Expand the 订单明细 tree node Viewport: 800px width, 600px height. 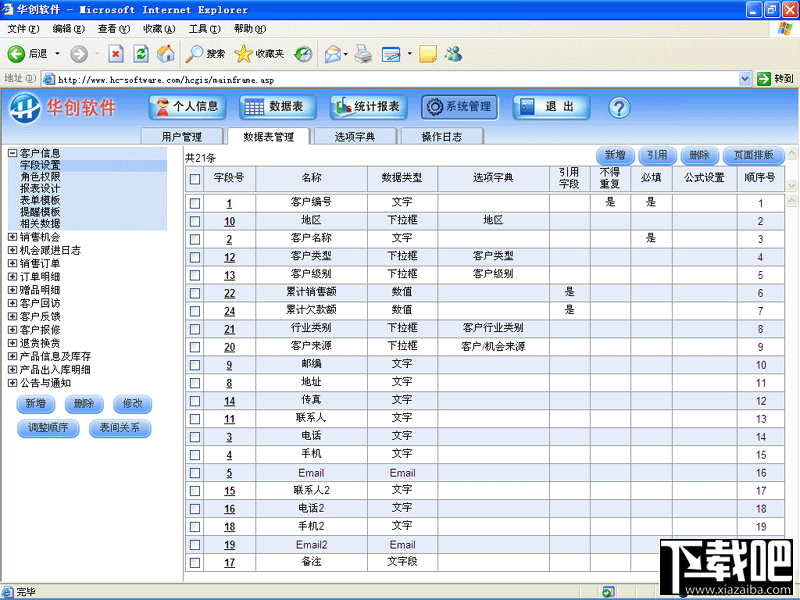[13, 277]
